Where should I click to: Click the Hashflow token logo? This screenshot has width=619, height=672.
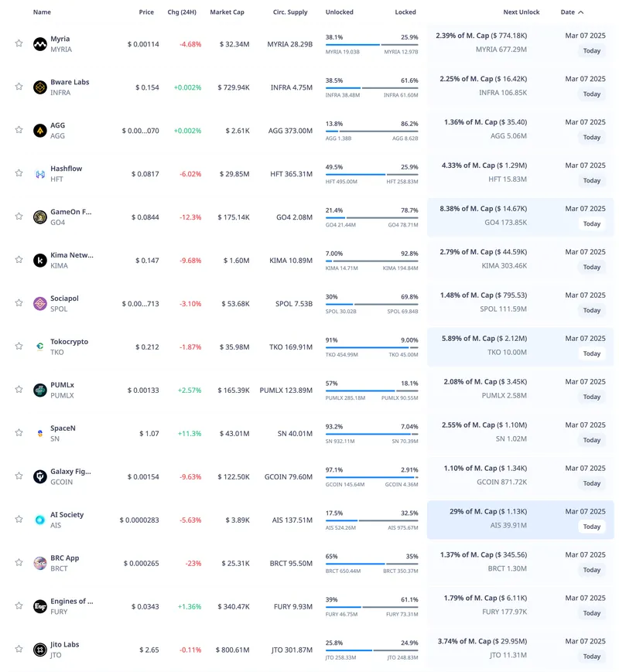[x=40, y=174]
